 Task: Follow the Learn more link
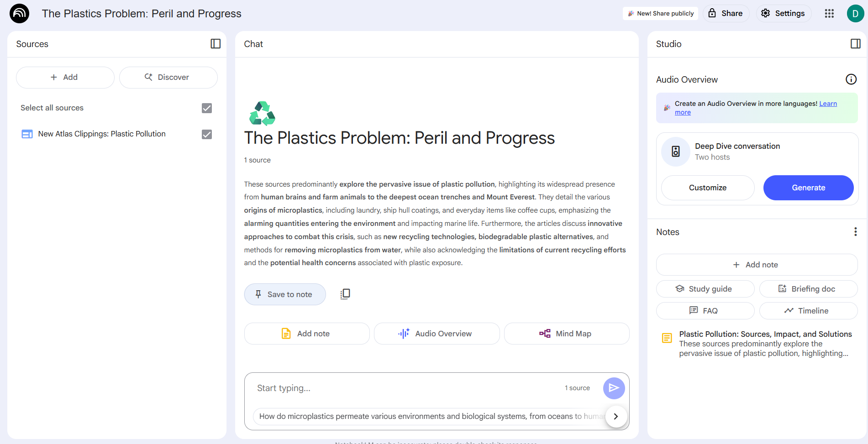pos(827,104)
